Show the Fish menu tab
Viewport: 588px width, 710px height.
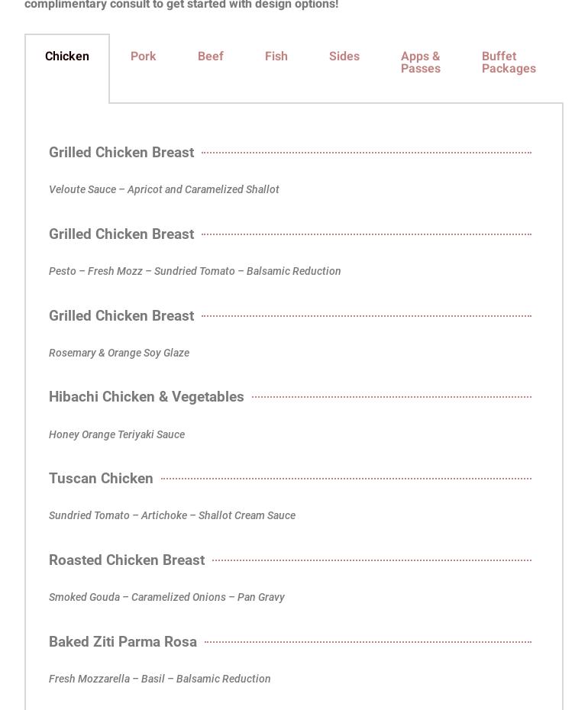tap(276, 56)
